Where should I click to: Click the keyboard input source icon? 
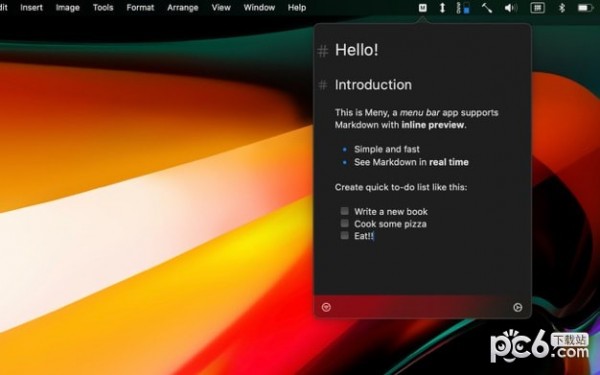537,8
